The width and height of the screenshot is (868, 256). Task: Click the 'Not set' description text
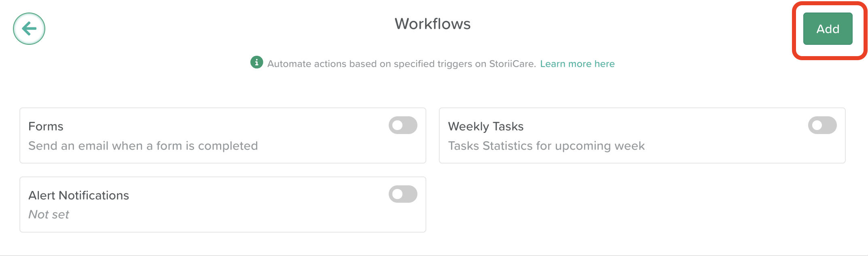(x=49, y=214)
